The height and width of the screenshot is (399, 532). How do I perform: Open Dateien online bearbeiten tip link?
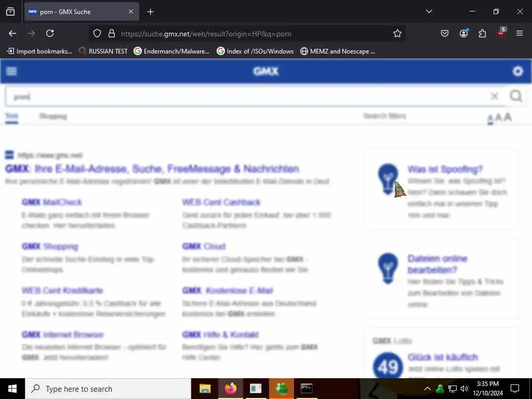[x=437, y=264]
